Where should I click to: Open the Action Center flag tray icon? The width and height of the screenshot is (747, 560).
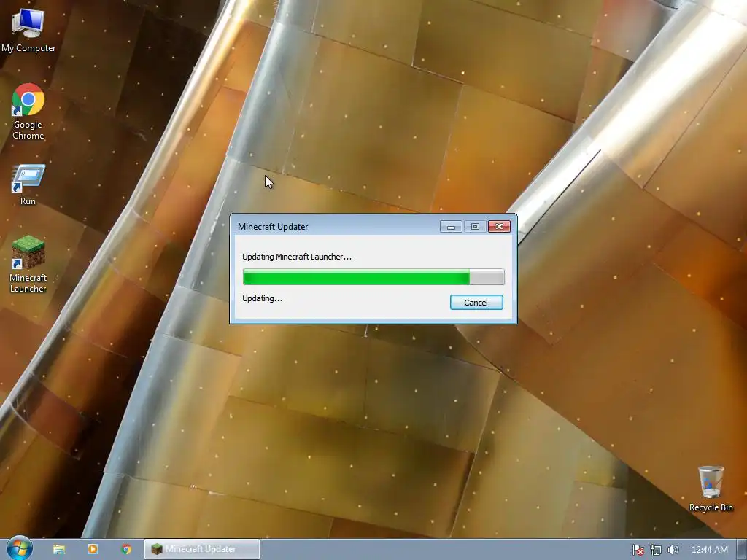(638, 550)
